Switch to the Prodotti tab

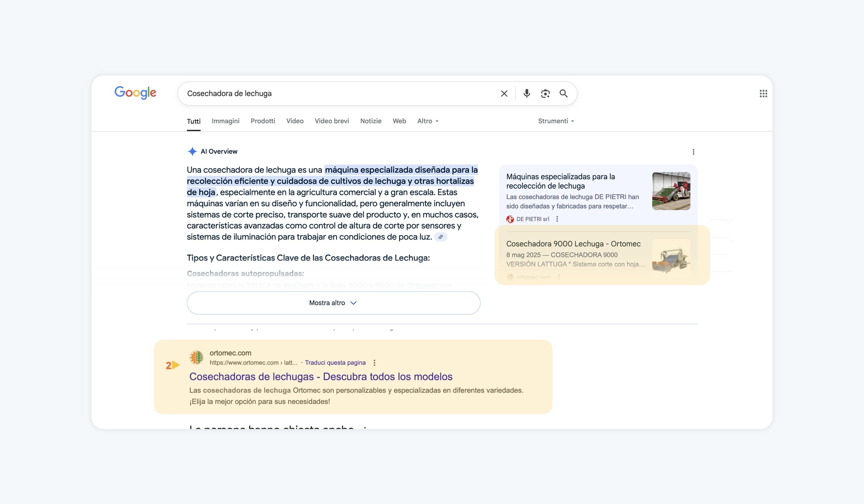[263, 121]
